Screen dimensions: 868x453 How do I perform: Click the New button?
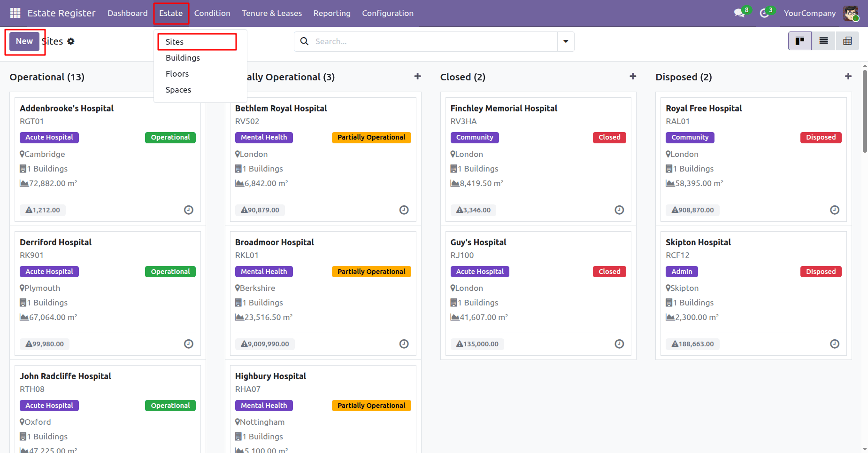[x=24, y=41]
